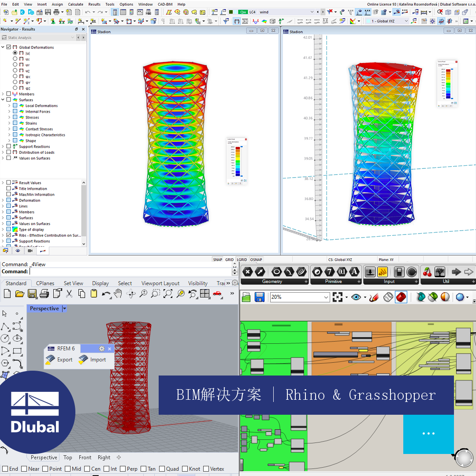Click the color scale panel in right Stadion view
This screenshot has height=476, width=476.
[x=447, y=84]
